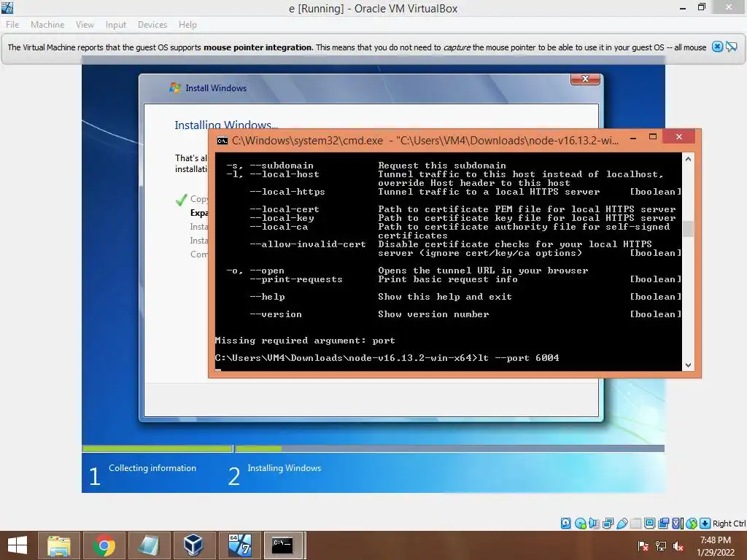Click the cmd scrollbar down arrow
Viewport: 747px width, 560px height.
pyautogui.click(x=688, y=365)
